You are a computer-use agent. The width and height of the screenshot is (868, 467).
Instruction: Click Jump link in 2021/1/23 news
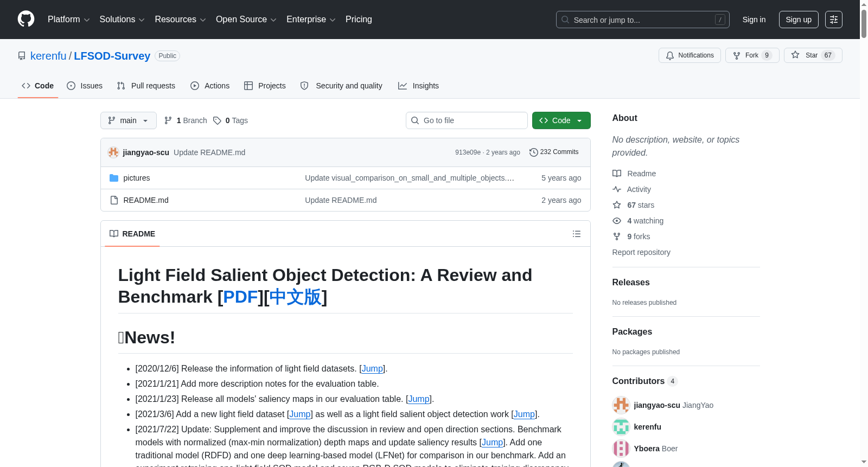419,399
